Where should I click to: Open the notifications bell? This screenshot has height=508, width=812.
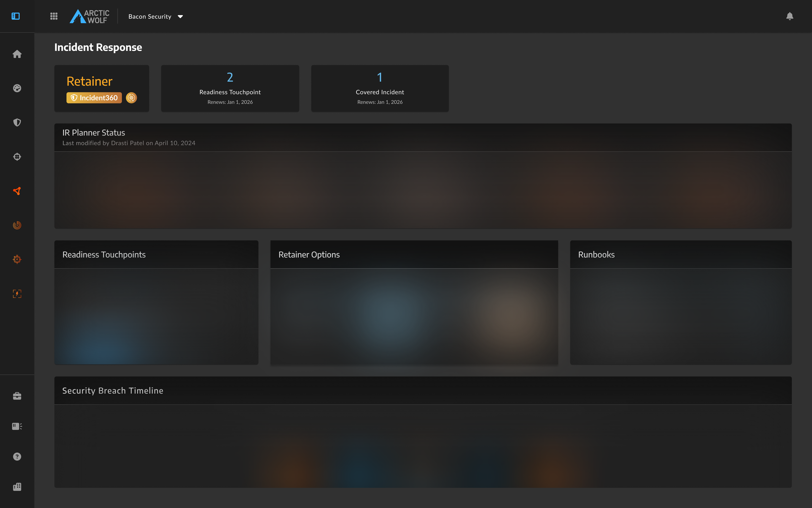pos(790,16)
